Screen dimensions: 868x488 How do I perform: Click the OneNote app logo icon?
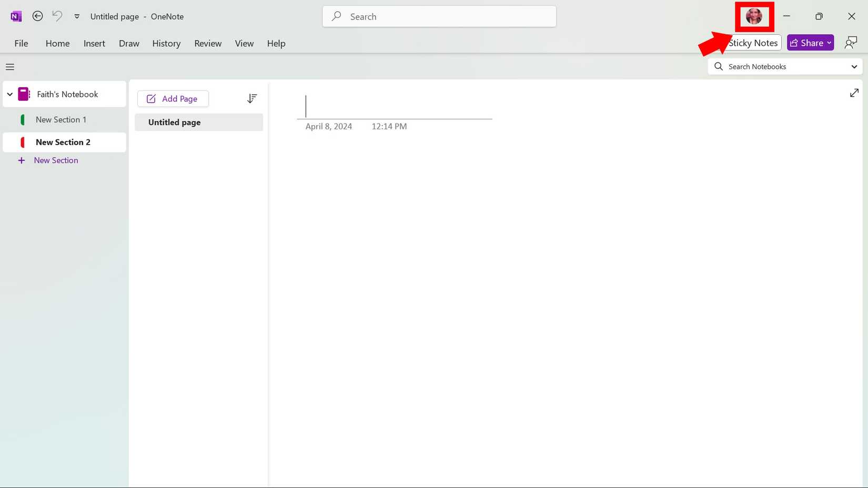[15, 16]
